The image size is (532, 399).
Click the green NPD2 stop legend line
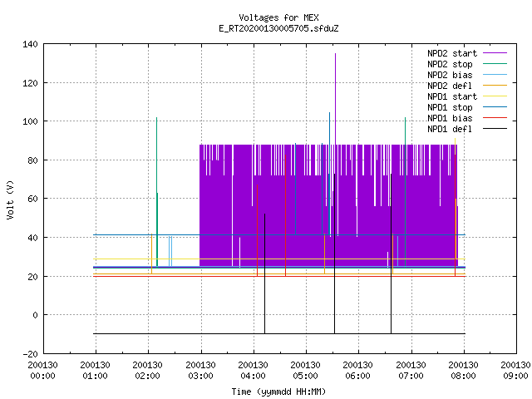coord(495,64)
